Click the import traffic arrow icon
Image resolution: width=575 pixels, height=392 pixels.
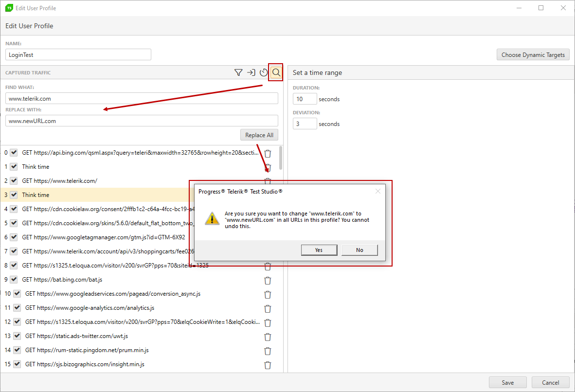click(251, 72)
